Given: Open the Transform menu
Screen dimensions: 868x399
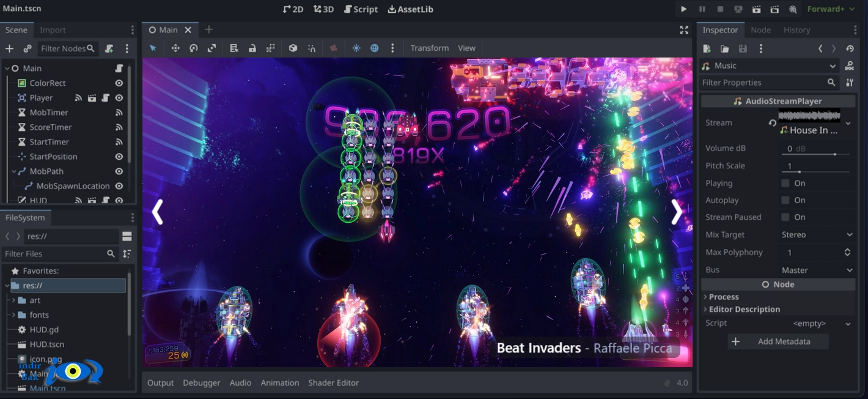Looking at the screenshot, I should (429, 48).
